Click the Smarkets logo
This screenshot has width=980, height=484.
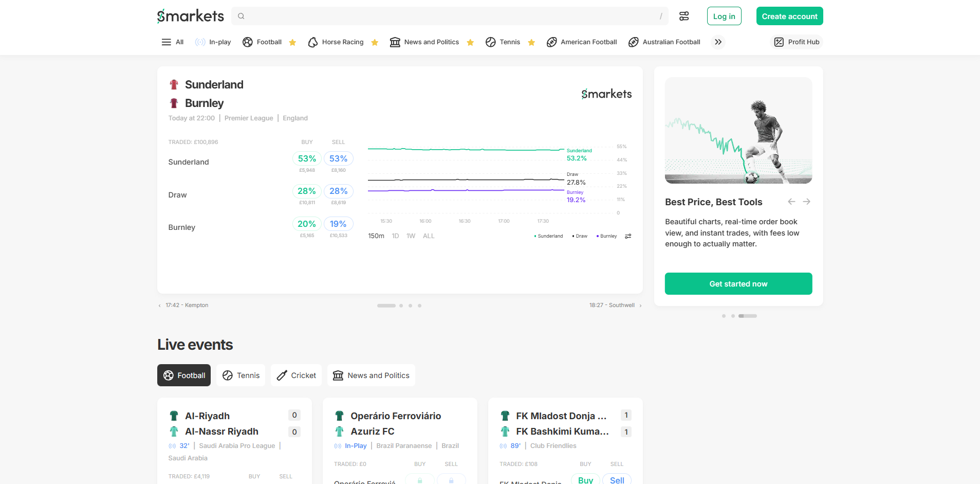click(190, 15)
